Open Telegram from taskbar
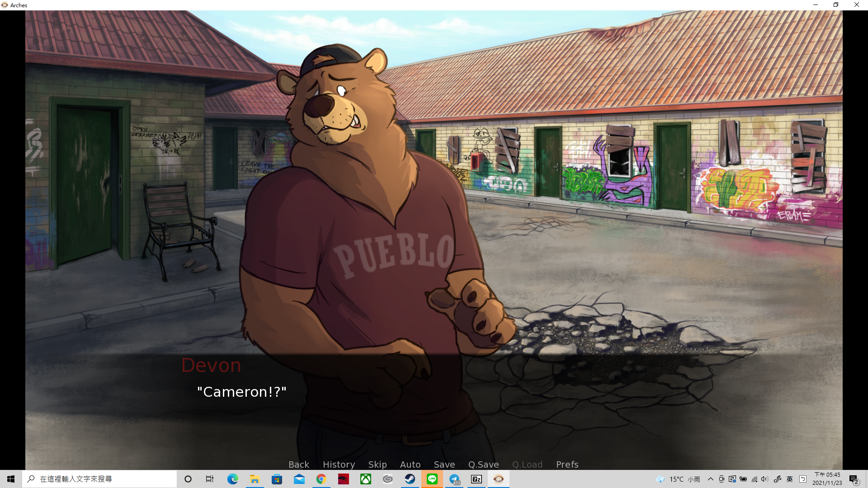 click(454, 479)
